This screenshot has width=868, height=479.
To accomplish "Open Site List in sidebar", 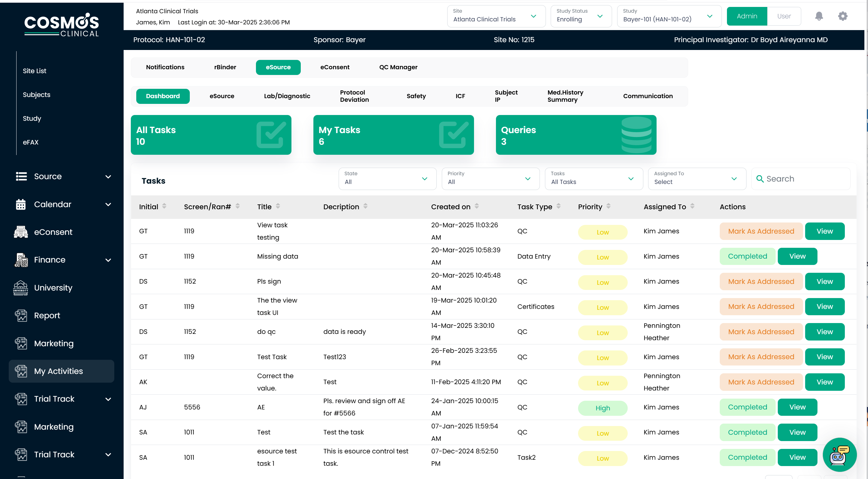I will click(34, 71).
